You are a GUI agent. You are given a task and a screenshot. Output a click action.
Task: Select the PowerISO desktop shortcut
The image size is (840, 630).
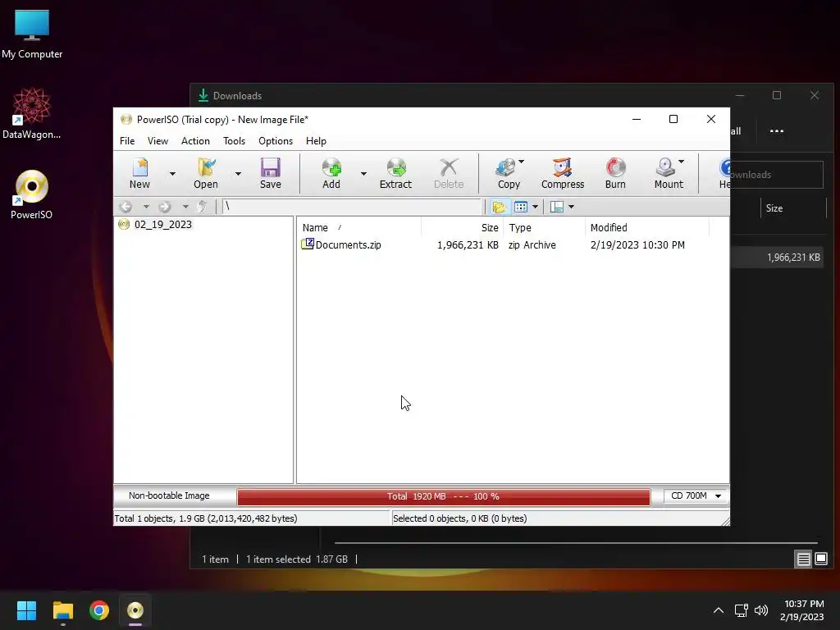(x=32, y=195)
